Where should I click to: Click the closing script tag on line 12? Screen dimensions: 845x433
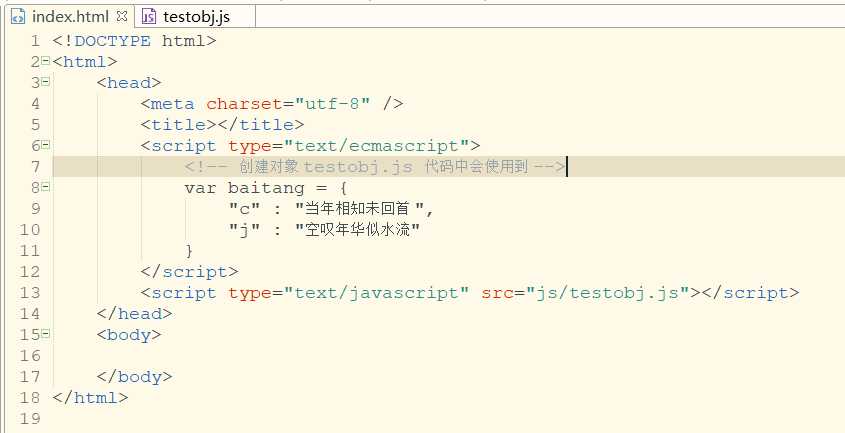(189, 272)
